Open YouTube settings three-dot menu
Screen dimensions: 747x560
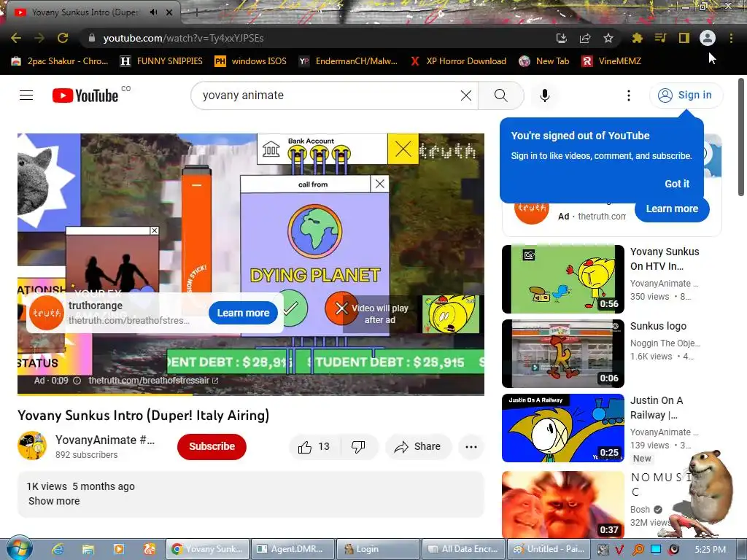tap(628, 96)
